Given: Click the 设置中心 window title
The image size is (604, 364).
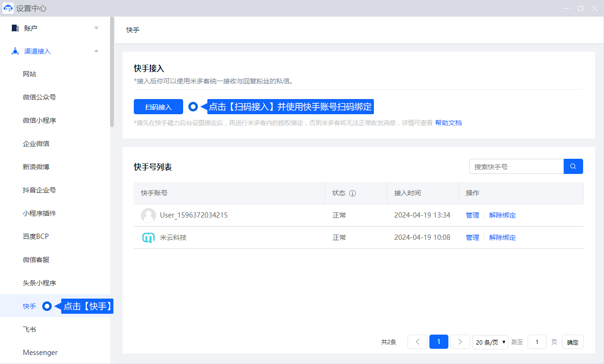Looking at the screenshot, I should (x=31, y=9).
